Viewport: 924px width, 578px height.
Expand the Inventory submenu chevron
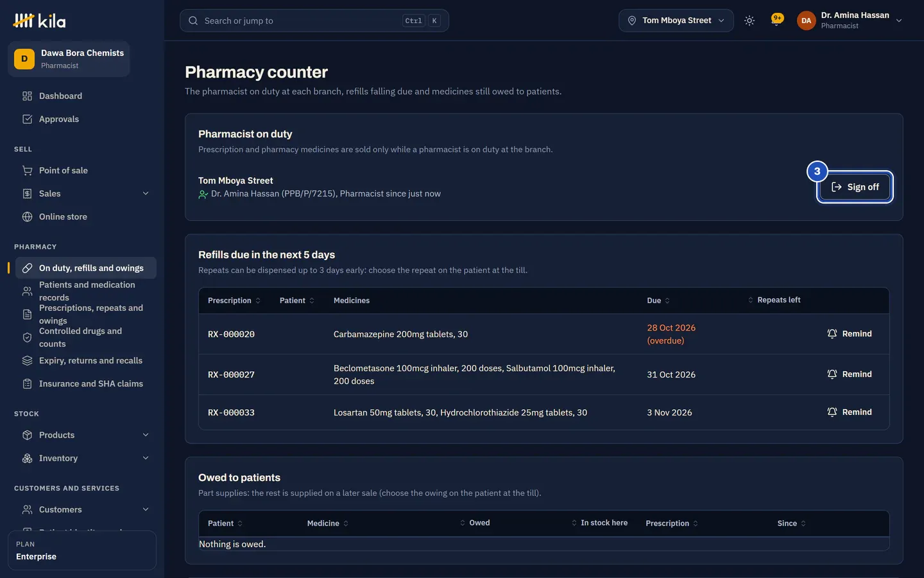click(x=146, y=458)
